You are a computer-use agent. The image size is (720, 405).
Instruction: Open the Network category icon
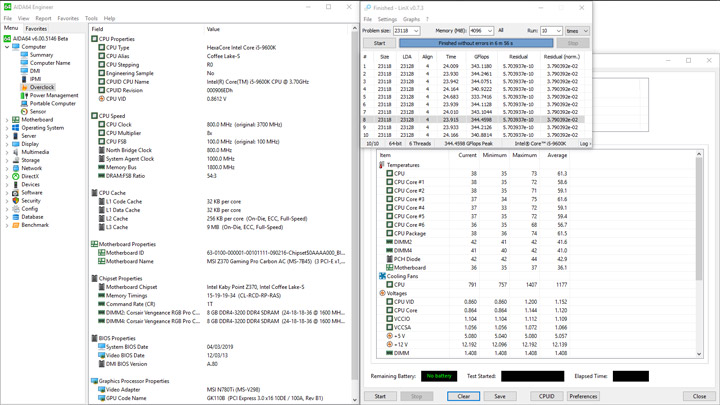coord(16,168)
